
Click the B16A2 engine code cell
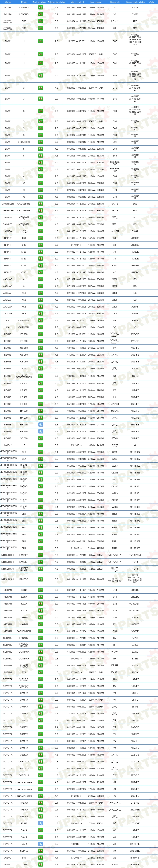[135, 231]
